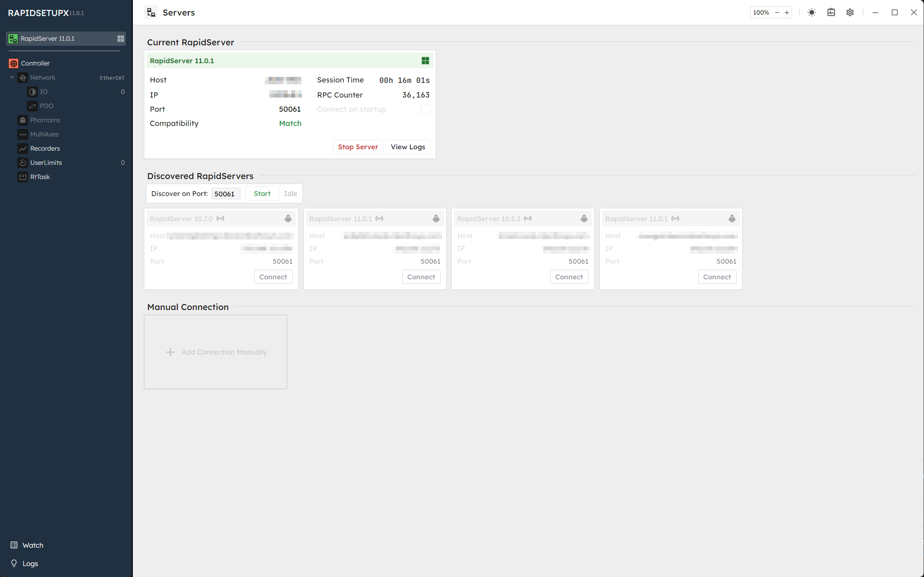The height and width of the screenshot is (577, 924).
Task: Open settings gear in title bar
Action: (850, 12)
